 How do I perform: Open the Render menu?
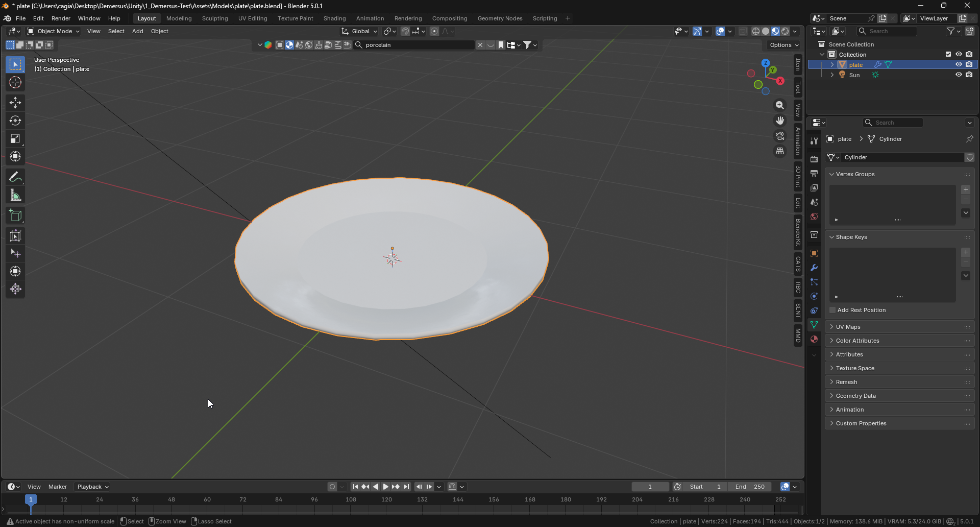click(61, 18)
